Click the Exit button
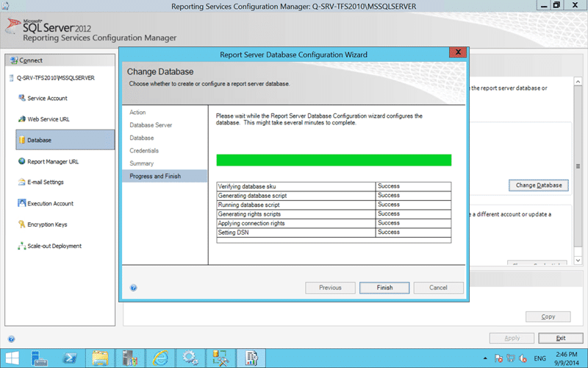 (x=561, y=338)
